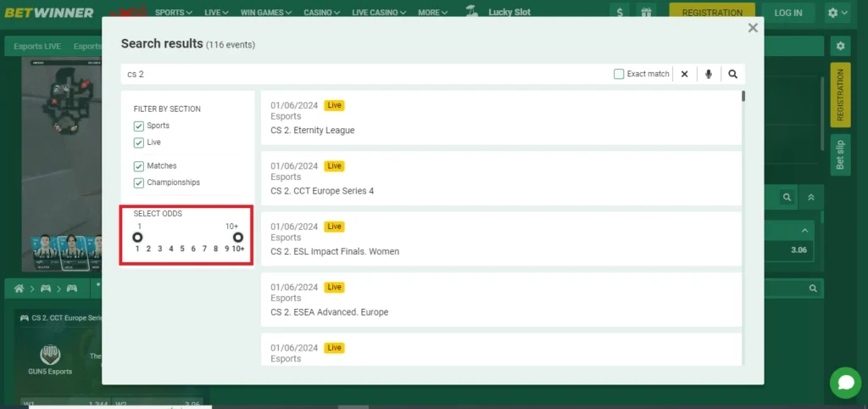Click the search magnifier icon in search bar

pos(733,74)
